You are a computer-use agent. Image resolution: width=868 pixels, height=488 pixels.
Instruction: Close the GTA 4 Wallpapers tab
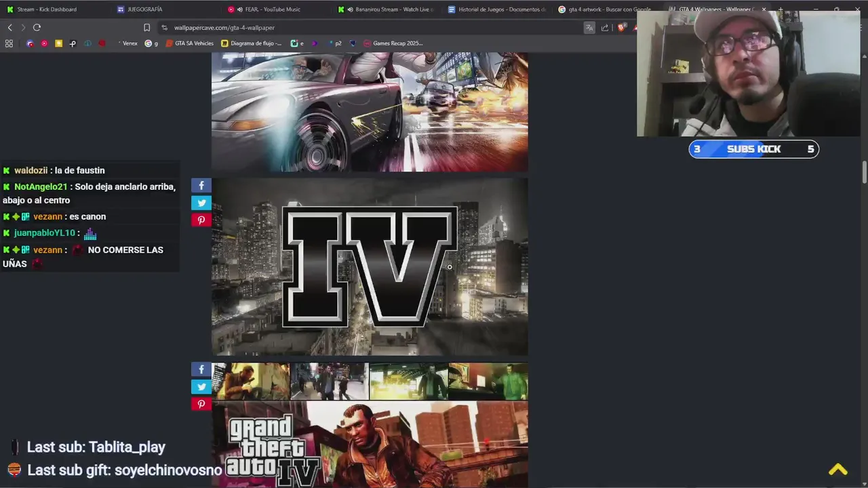coord(764,9)
